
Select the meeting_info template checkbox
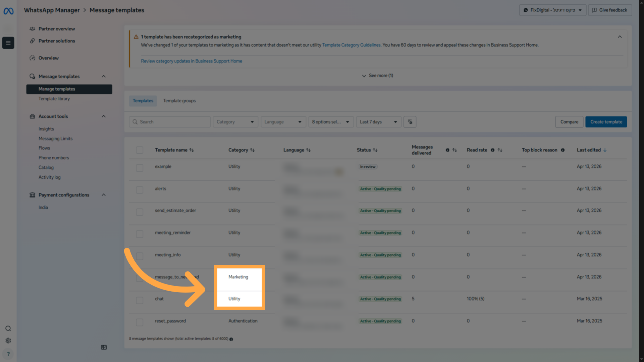point(140,256)
